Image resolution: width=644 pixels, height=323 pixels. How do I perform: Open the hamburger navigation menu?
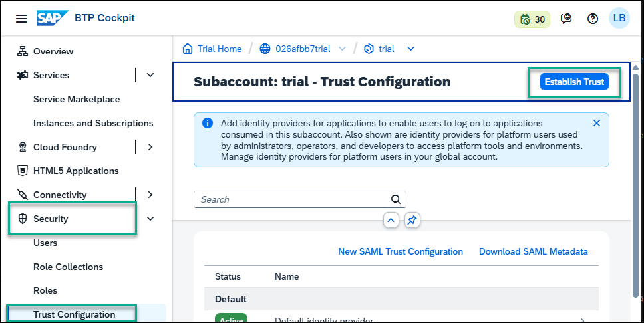click(21, 19)
